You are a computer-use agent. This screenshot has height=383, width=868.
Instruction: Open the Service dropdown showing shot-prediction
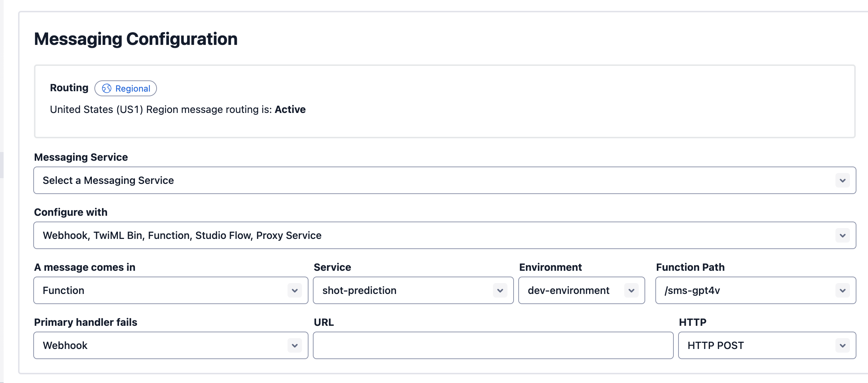click(x=405, y=290)
